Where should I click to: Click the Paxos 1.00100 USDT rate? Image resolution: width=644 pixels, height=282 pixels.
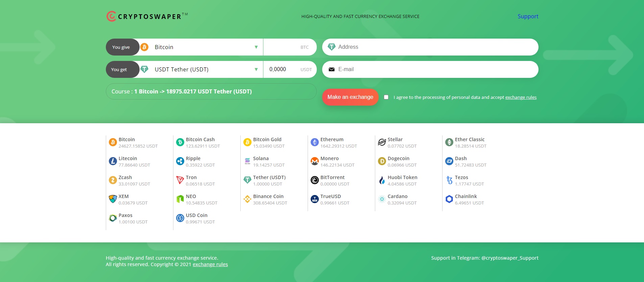[x=133, y=222]
